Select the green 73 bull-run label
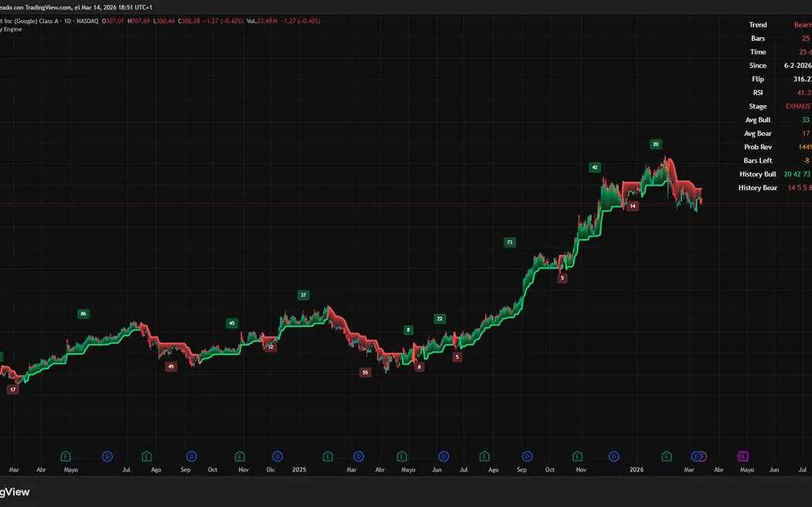Screen dimensions: 812x507 (510, 242)
